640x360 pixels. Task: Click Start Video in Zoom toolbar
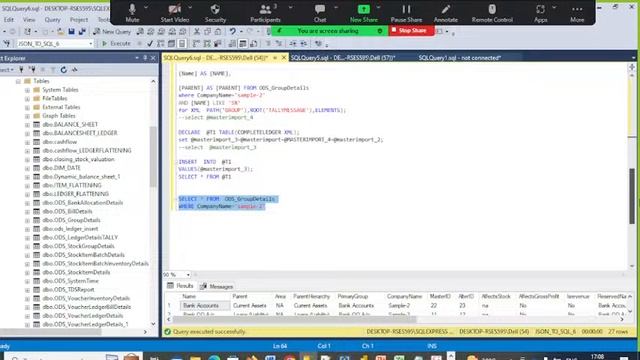tap(175, 13)
